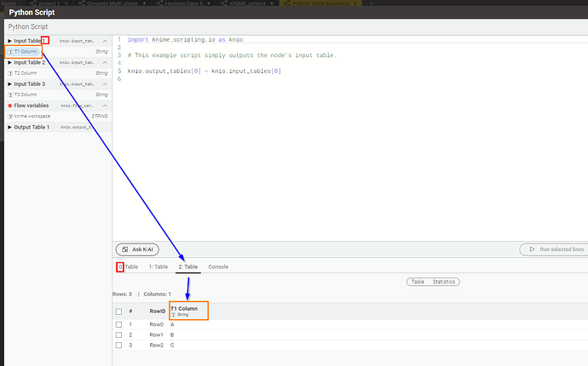Click the T1 Column table header
588x366 pixels.
(x=183, y=308)
